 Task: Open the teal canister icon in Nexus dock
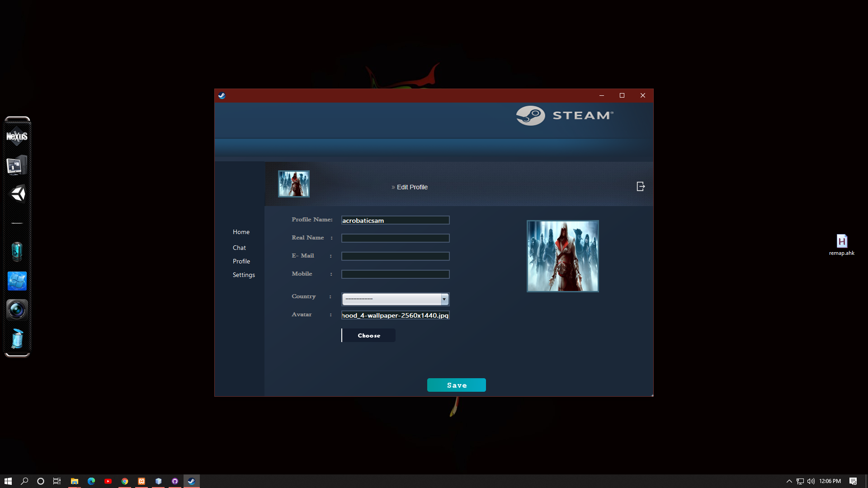click(17, 252)
